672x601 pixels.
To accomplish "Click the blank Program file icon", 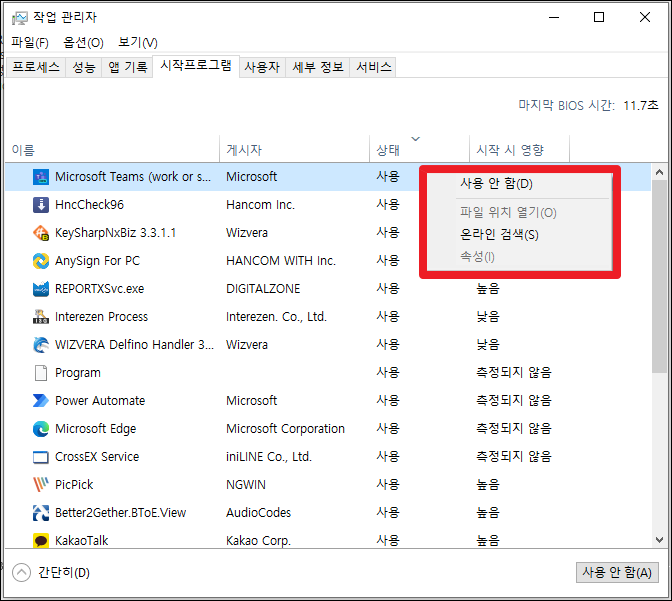I will (41, 373).
